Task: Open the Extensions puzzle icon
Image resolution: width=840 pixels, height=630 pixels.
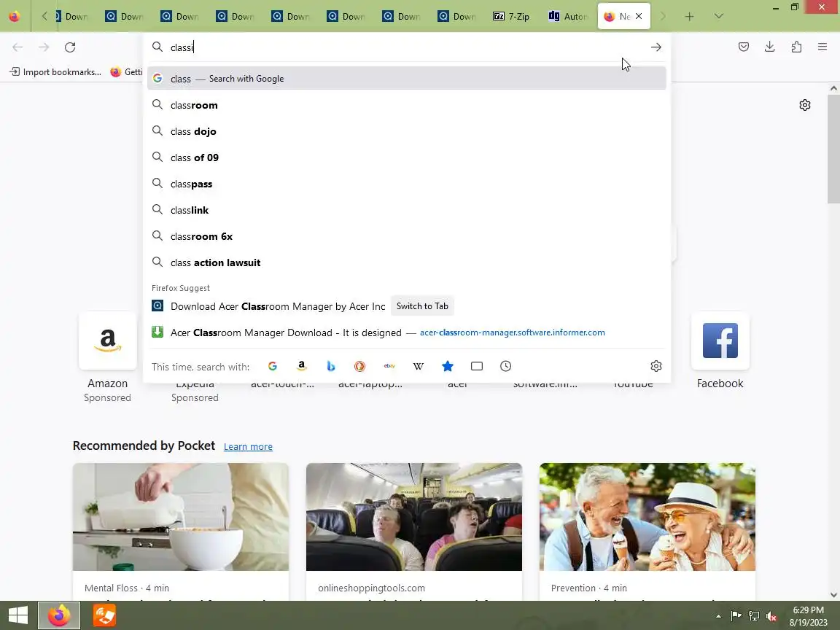Action: (x=796, y=47)
